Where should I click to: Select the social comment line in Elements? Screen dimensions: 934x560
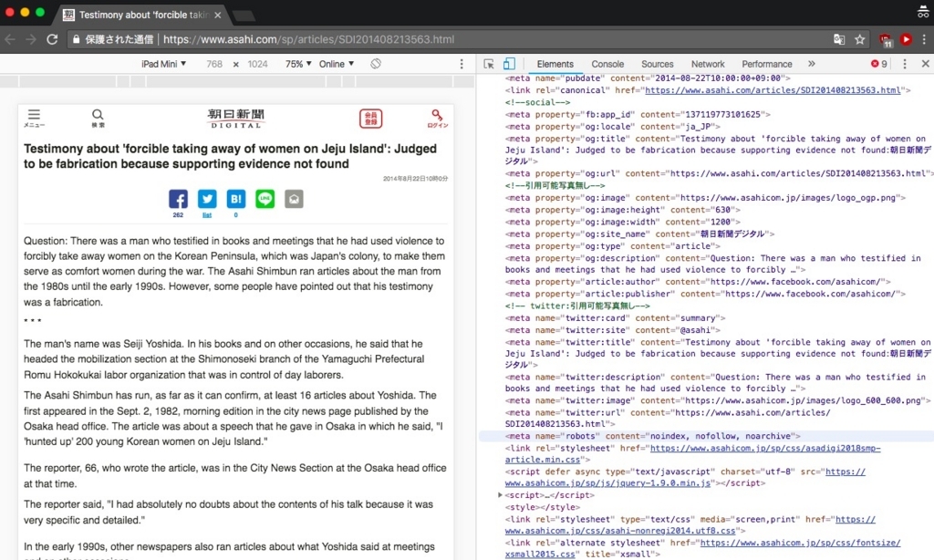(x=537, y=102)
